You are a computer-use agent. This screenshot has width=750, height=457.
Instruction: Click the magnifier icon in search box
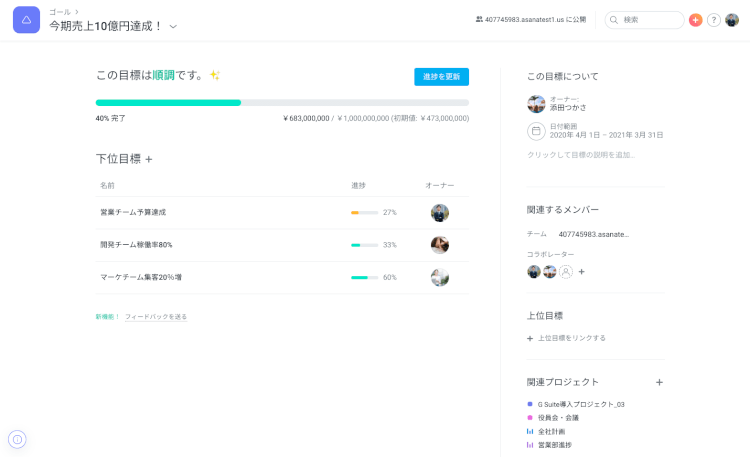[x=614, y=20]
